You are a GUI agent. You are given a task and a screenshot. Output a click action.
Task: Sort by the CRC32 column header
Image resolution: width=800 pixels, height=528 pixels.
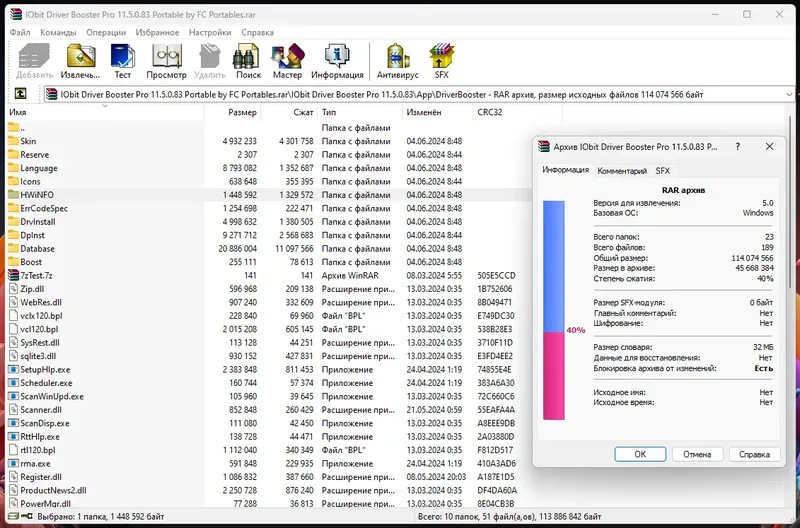point(518,112)
